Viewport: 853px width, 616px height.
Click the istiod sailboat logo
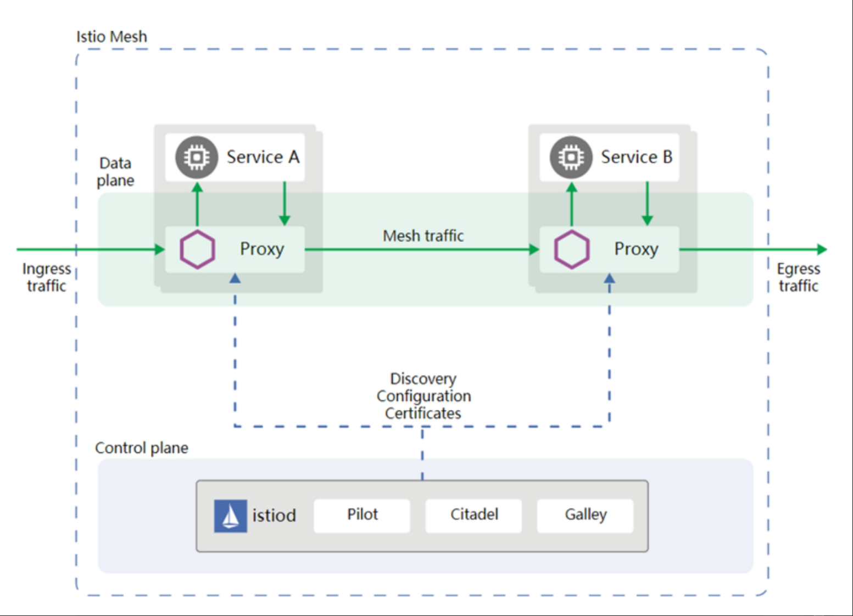230,516
